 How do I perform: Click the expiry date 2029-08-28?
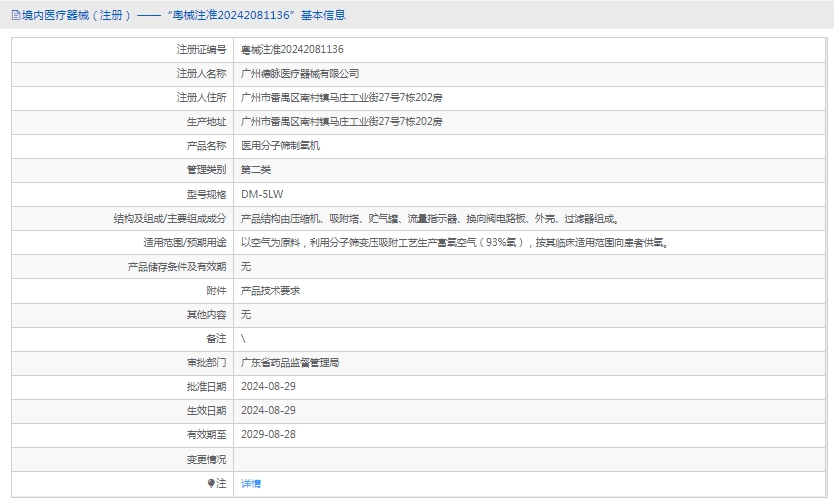click(x=268, y=435)
